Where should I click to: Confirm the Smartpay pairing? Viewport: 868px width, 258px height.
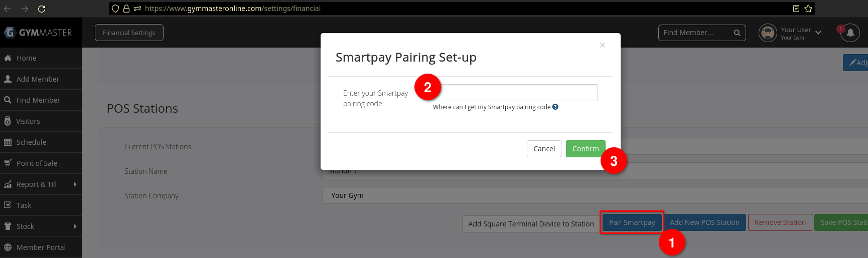click(586, 149)
